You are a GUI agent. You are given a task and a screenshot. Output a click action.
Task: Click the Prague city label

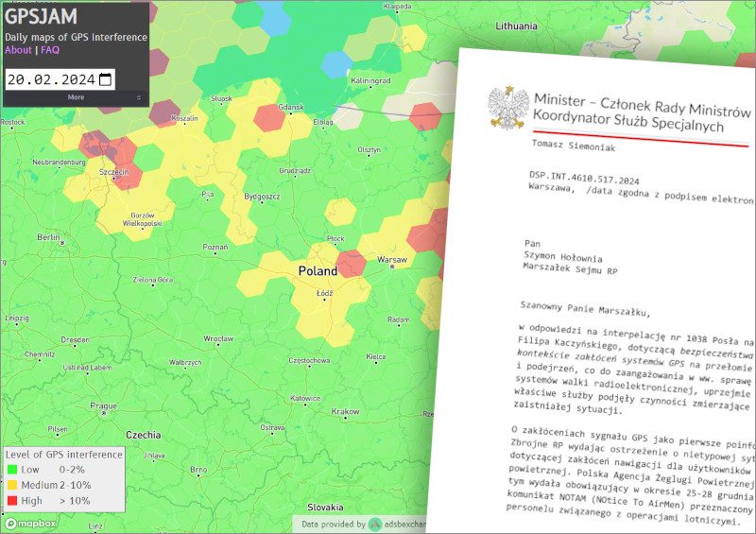[104, 406]
